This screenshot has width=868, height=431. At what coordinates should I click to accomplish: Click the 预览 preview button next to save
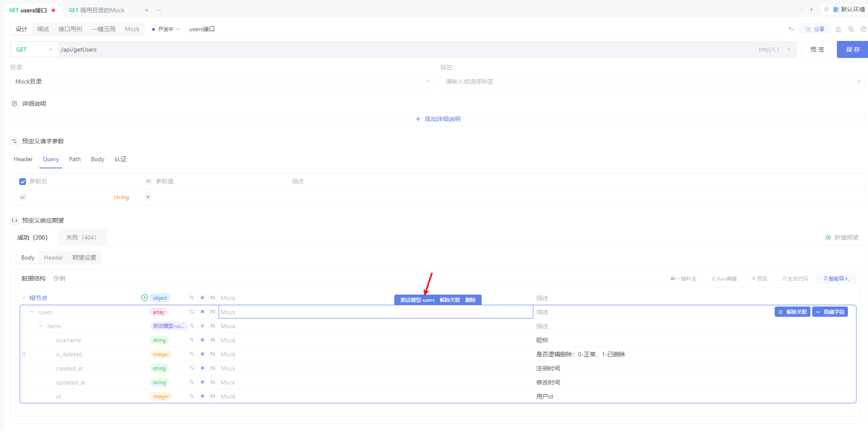(817, 49)
